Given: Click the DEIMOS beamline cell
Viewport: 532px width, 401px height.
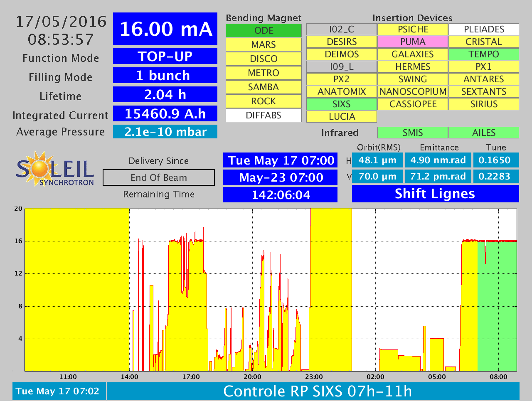Looking at the screenshot, I should [342, 54].
